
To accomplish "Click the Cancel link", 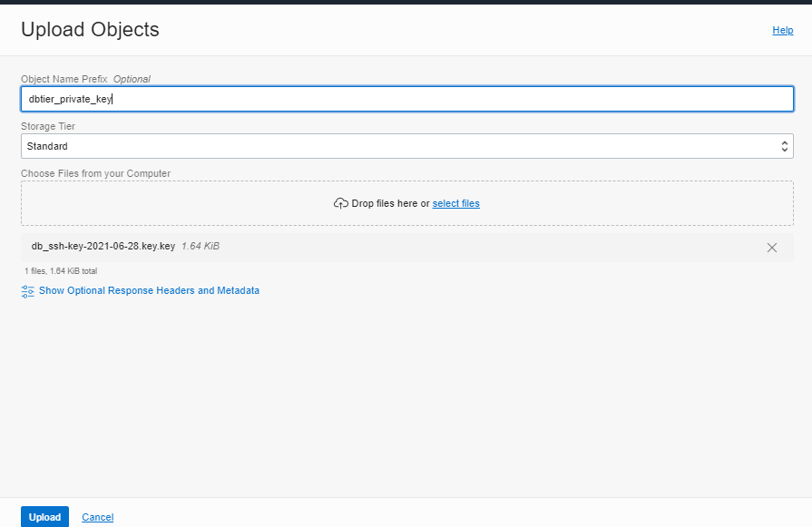I will (x=97, y=517).
